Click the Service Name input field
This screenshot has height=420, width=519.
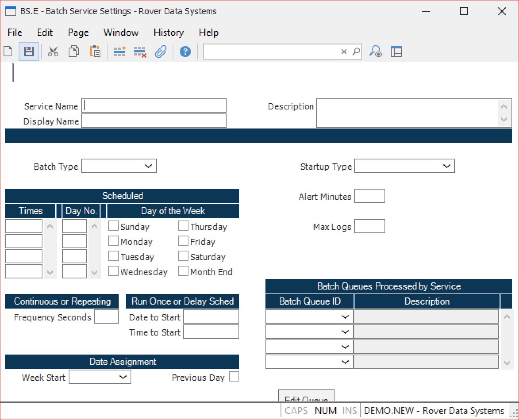tap(154, 106)
